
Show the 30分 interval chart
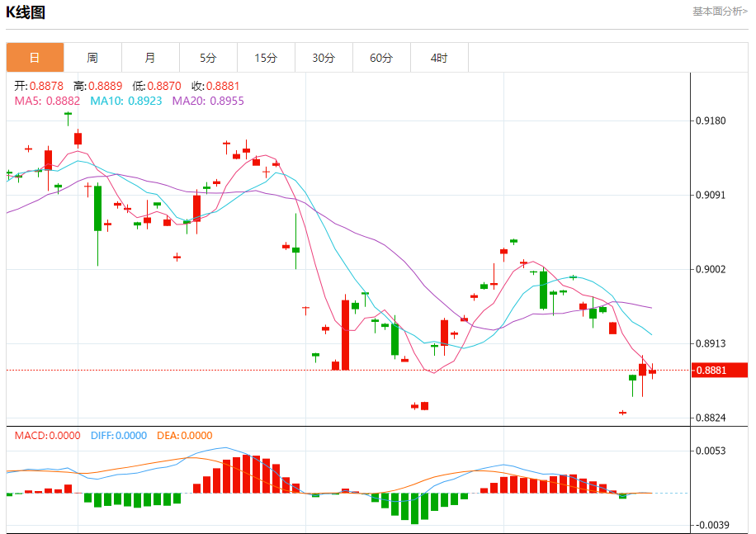324,58
